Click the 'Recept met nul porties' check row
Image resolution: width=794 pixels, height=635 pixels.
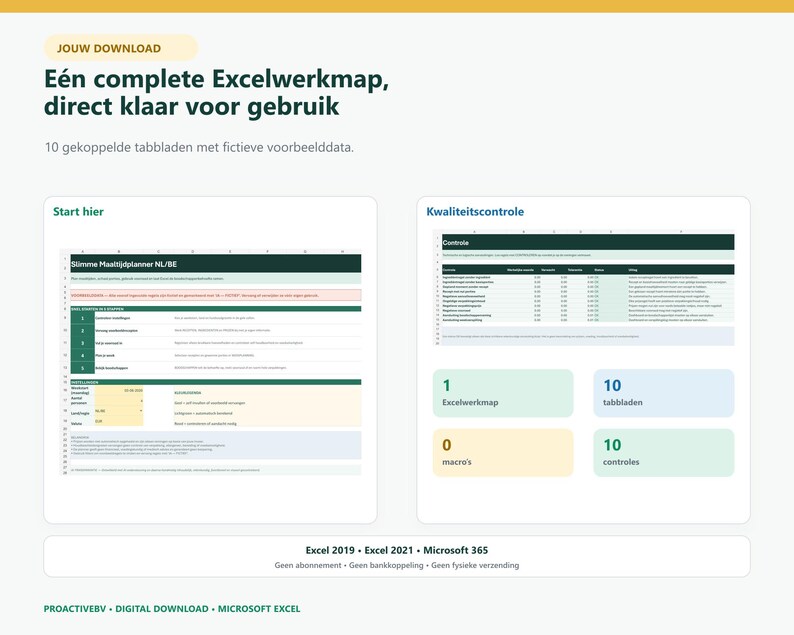588,292
